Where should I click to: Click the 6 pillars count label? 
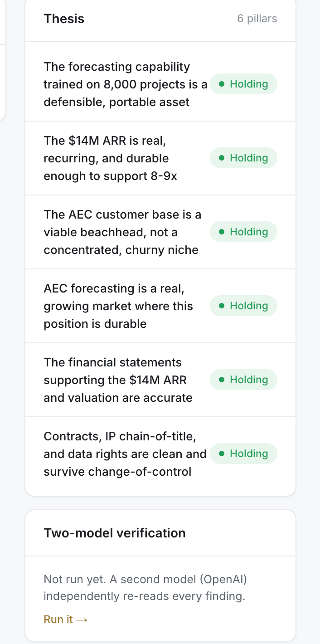click(257, 19)
